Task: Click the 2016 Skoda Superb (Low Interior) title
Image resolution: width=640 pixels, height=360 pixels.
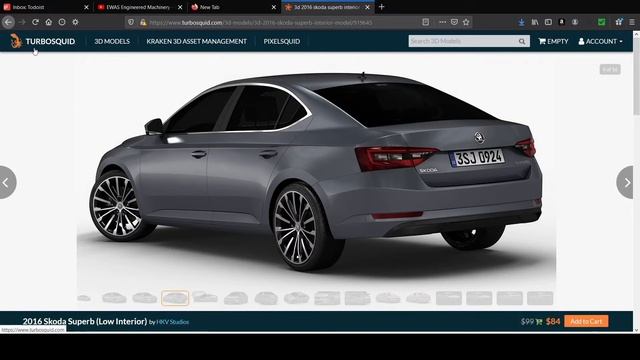Action: click(x=85, y=321)
